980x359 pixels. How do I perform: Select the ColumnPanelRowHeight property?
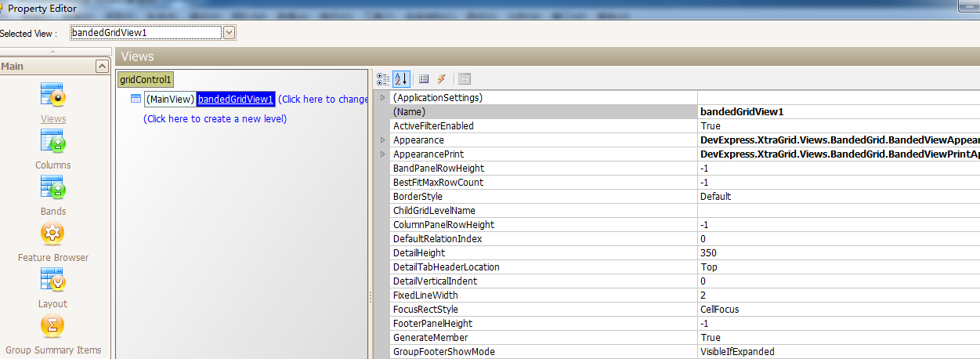tap(544, 225)
